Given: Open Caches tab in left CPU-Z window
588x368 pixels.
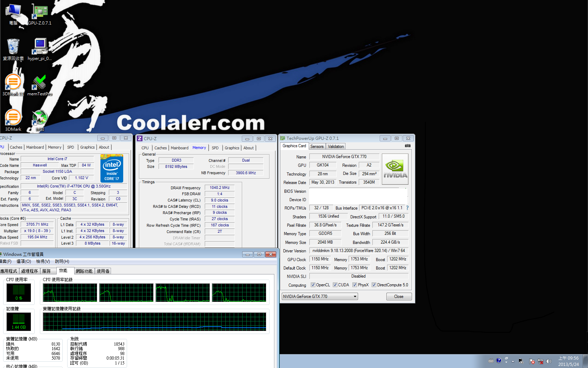Looking at the screenshot, I should point(16,147).
